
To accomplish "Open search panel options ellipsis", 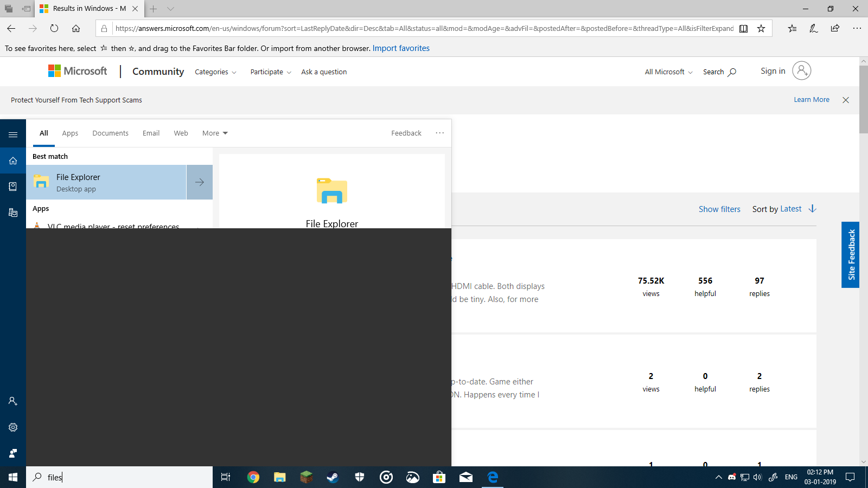I will [439, 133].
